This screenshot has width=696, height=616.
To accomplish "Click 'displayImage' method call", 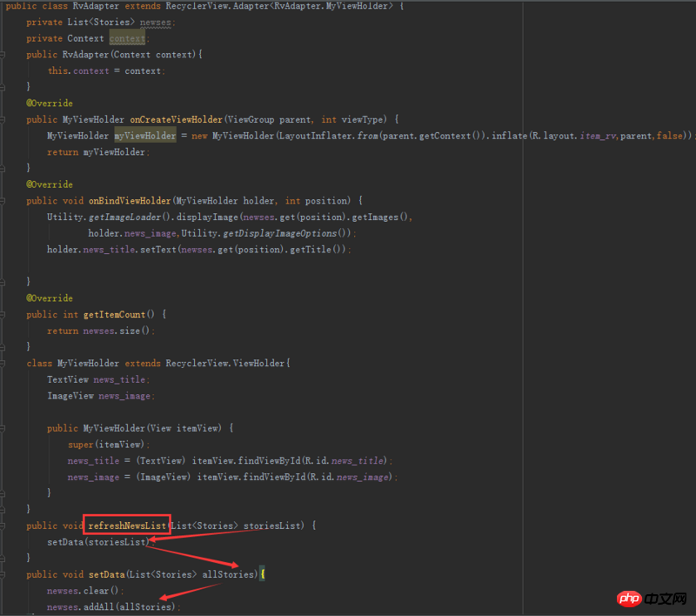I will coord(207,217).
